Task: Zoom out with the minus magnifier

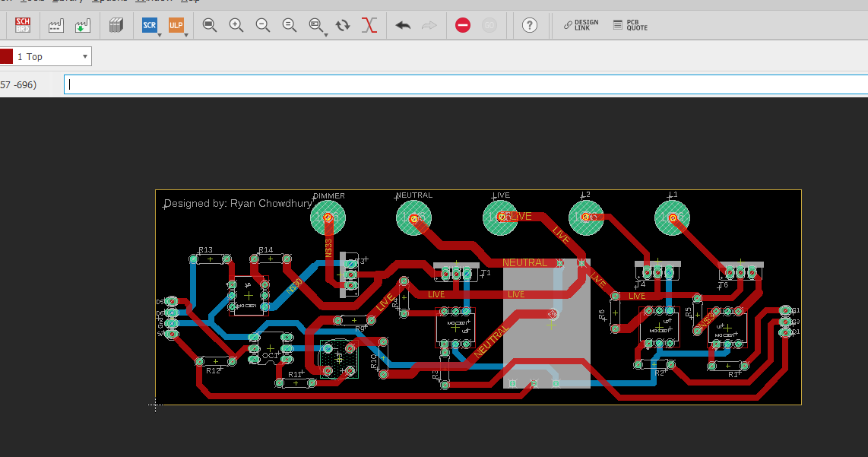Action: click(x=263, y=25)
